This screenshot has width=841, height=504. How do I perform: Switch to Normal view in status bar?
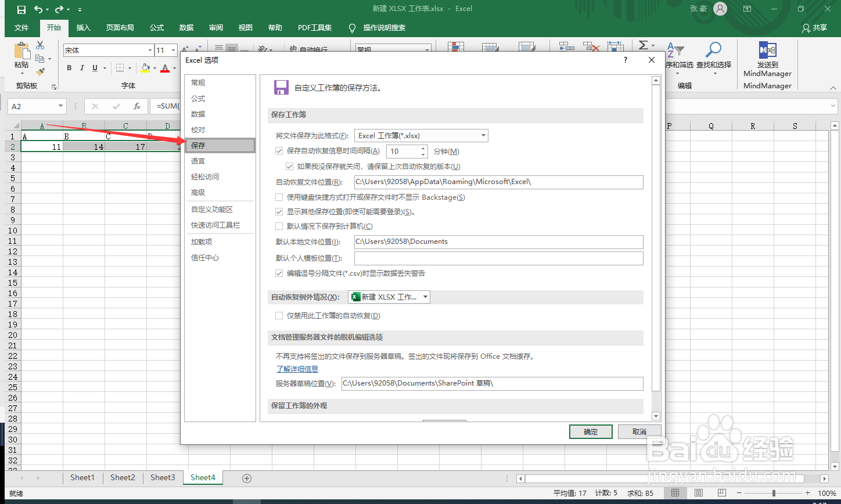tap(675, 493)
